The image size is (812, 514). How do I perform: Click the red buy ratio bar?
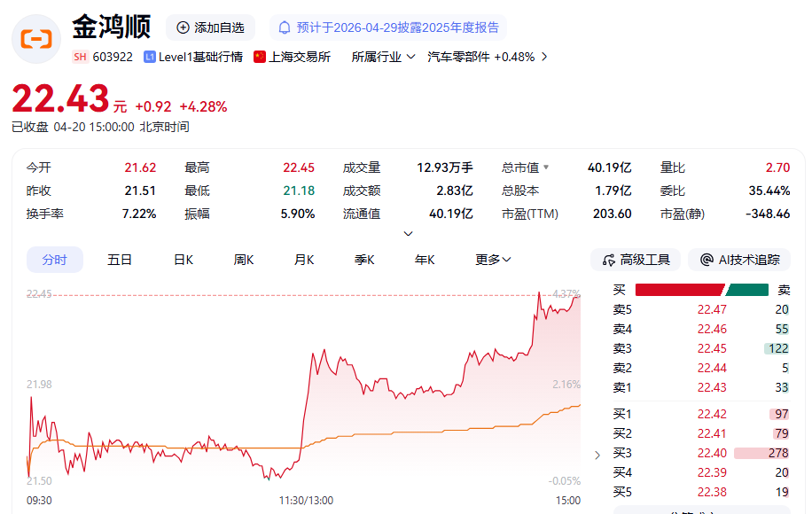click(x=679, y=290)
